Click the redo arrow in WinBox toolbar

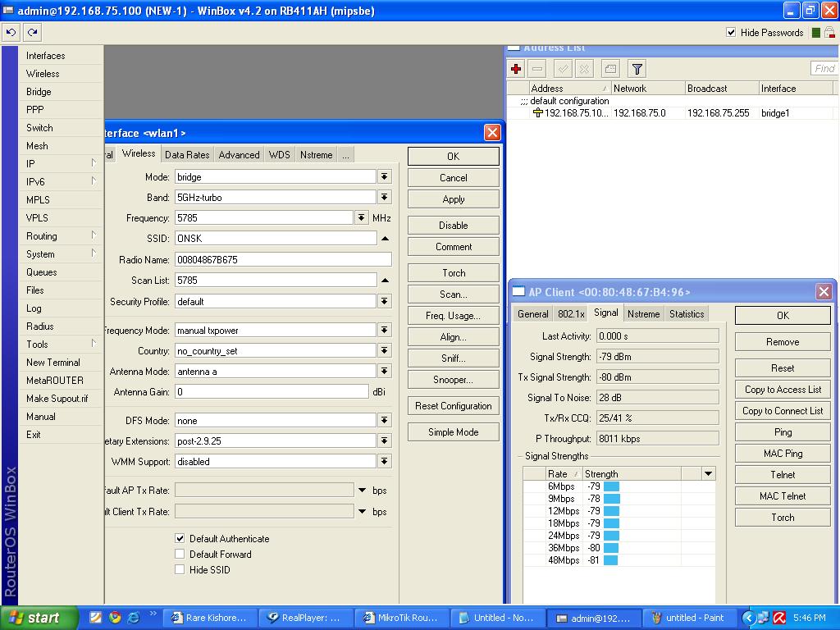tap(32, 32)
